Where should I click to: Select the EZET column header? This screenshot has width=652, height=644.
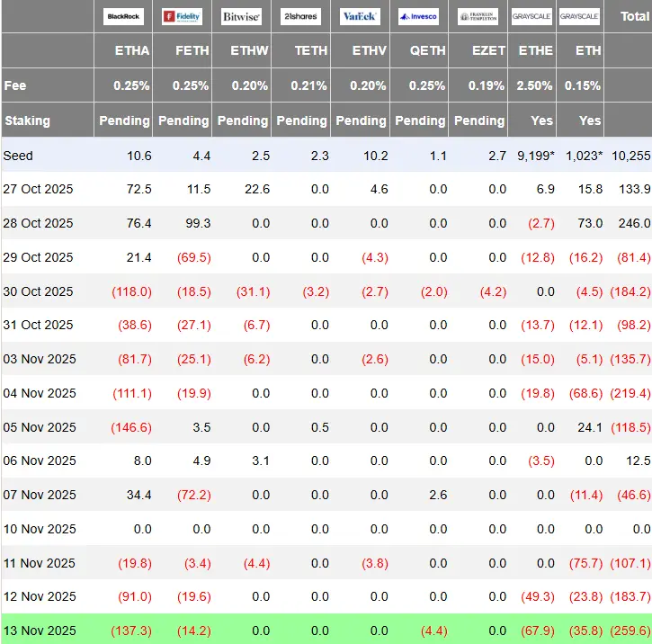tap(488, 50)
